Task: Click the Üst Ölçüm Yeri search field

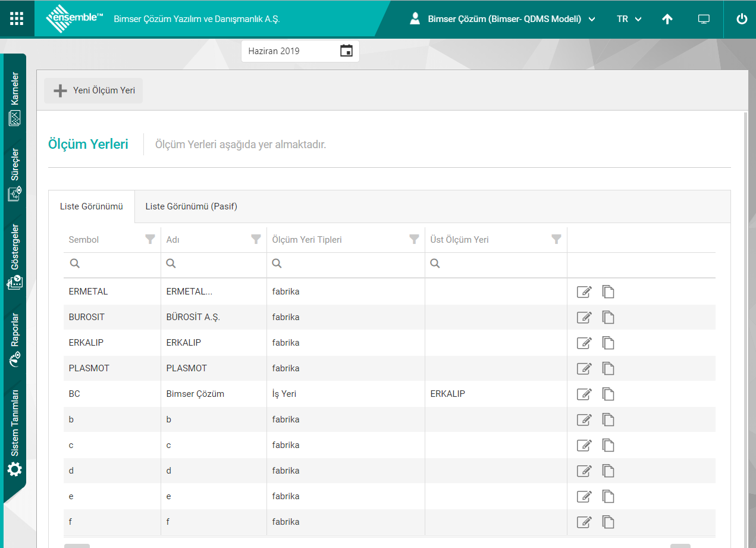Action: 500,264
